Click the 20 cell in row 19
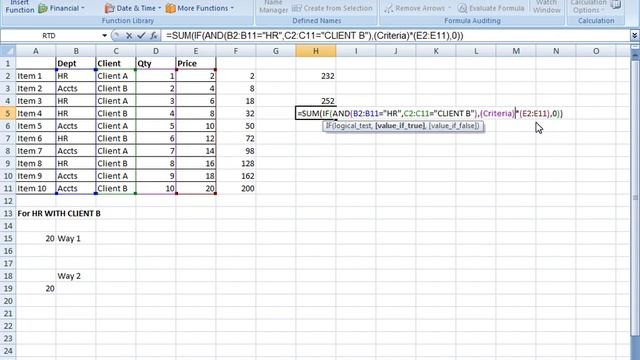Screen dimensions: 640x360 [x=36, y=289]
